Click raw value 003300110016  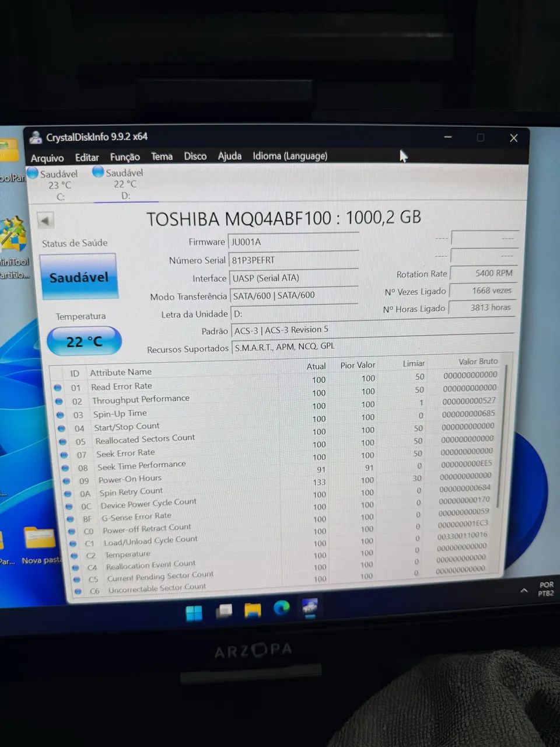click(462, 535)
